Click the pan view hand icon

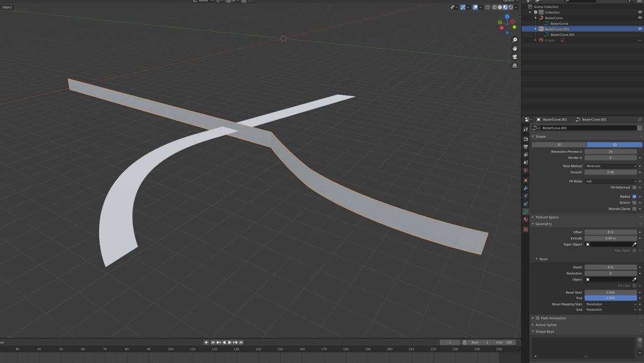click(x=515, y=48)
